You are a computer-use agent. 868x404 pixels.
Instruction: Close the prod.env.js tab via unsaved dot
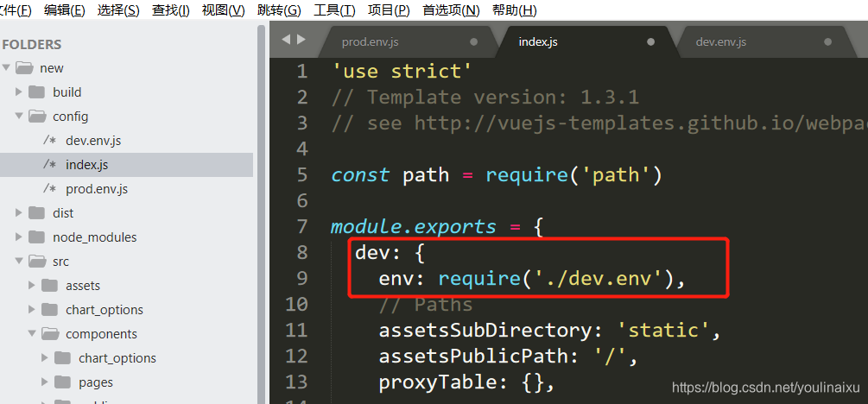point(474,42)
